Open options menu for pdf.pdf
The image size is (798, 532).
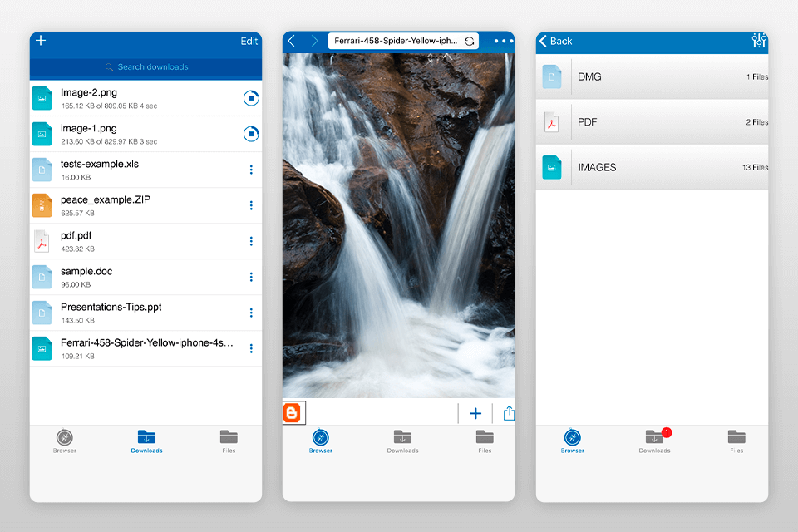pyautogui.click(x=251, y=241)
